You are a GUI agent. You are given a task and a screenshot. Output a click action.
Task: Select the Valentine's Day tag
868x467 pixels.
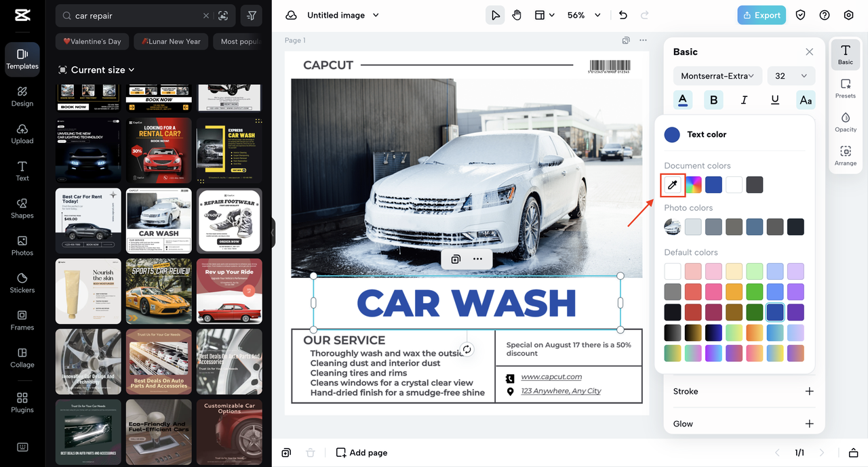pyautogui.click(x=92, y=41)
